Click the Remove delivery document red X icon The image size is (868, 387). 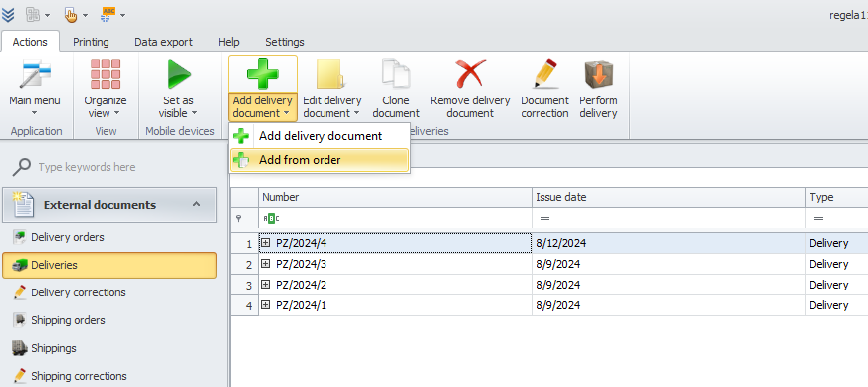470,74
